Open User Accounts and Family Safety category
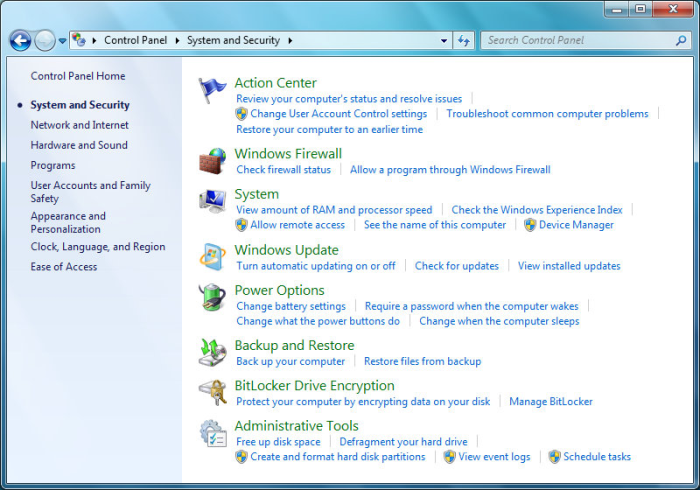Viewport: 700px width, 490px height. tap(91, 192)
